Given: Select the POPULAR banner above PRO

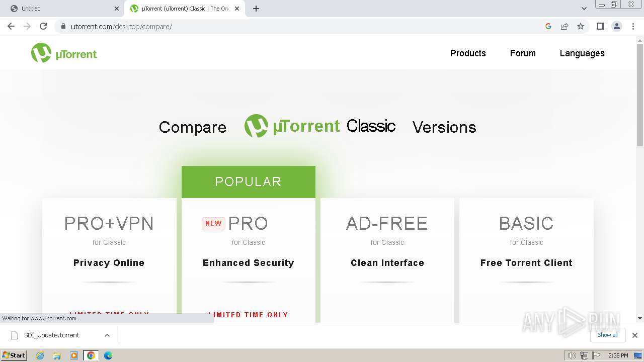Looking at the screenshot, I should [x=249, y=182].
